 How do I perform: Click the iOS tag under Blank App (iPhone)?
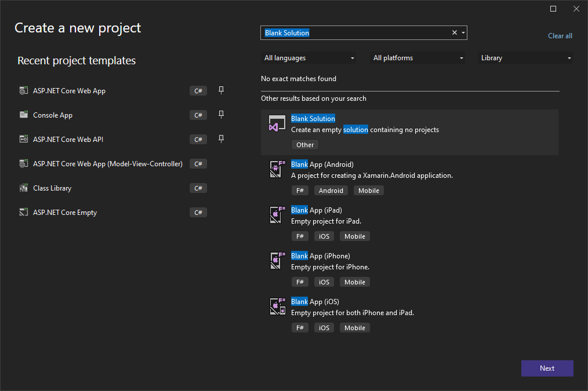(x=324, y=282)
